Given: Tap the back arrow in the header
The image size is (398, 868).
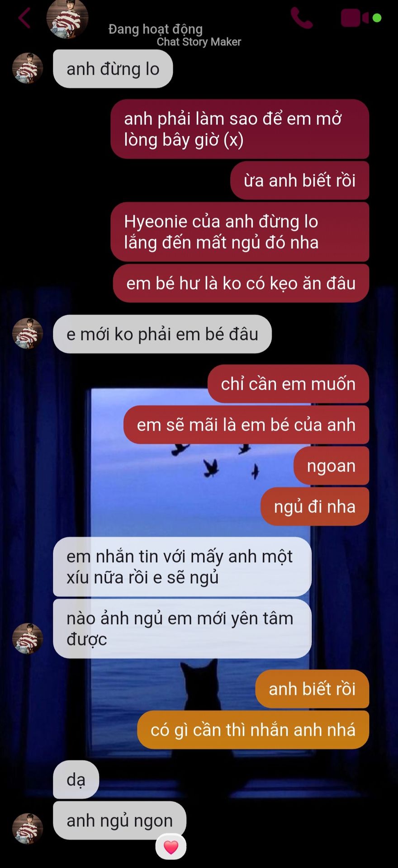Looking at the screenshot, I should tap(24, 18).
